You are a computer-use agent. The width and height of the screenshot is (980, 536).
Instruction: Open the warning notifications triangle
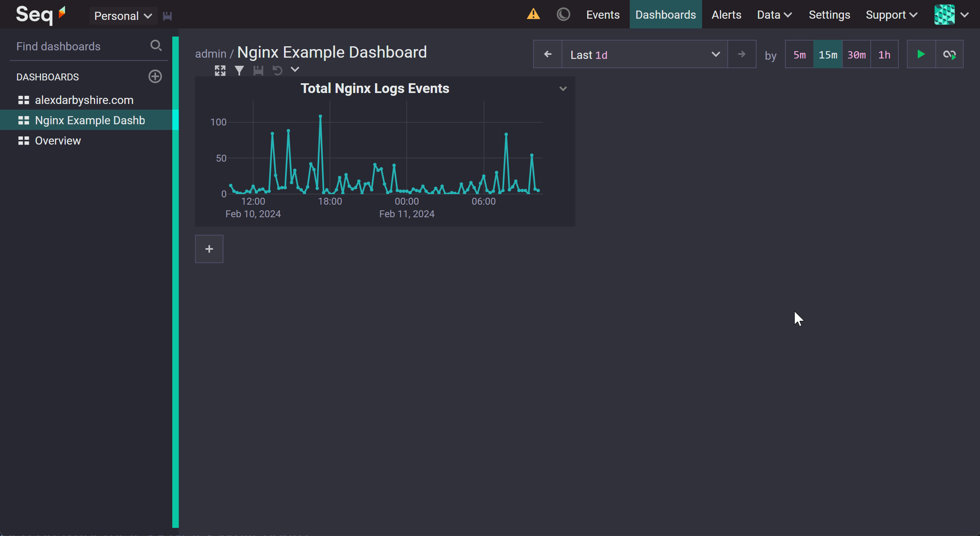point(533,15)
